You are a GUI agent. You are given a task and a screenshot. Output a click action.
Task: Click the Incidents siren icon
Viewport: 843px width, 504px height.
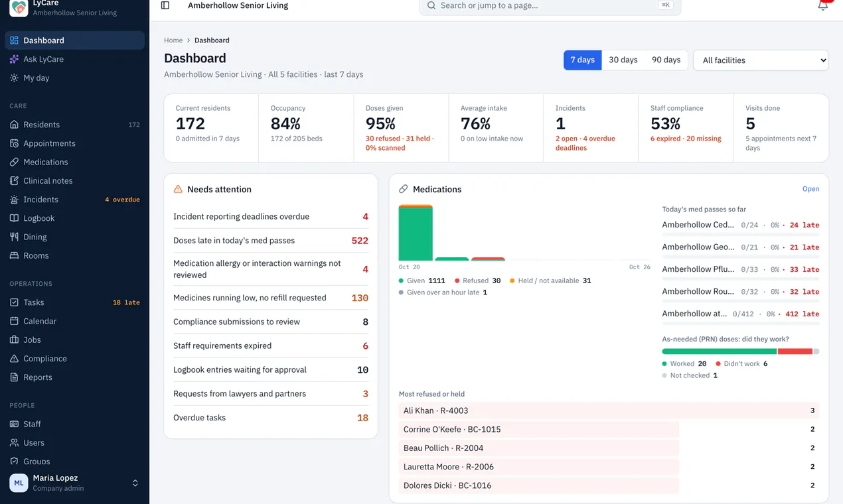pos(14,200)
